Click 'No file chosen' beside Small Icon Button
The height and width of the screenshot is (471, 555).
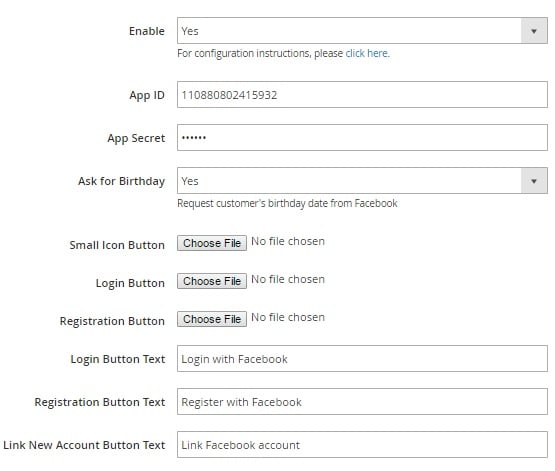(288, 241)
